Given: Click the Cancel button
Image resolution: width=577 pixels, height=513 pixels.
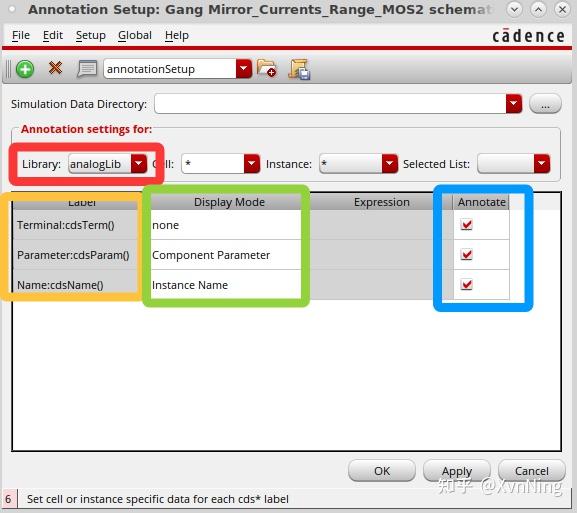Looking at the screenshot, I should tap(531, 471).
